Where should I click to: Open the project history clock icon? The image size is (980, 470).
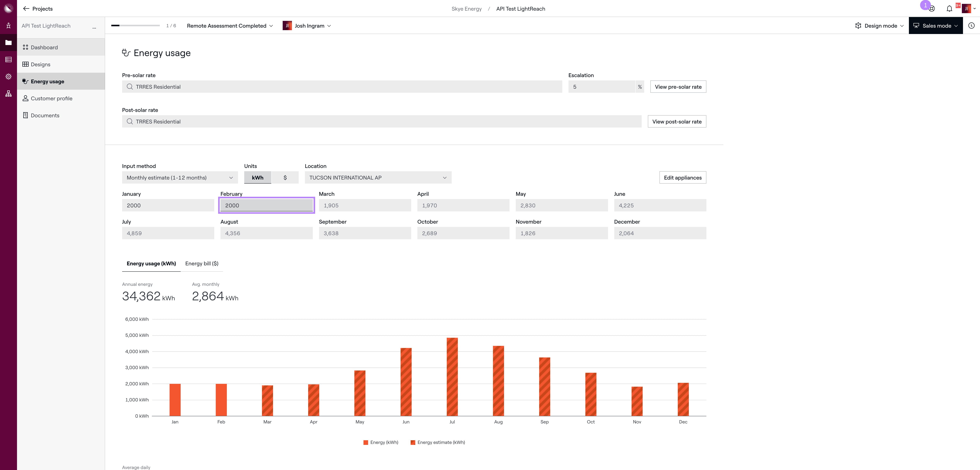tap(971, 26)
